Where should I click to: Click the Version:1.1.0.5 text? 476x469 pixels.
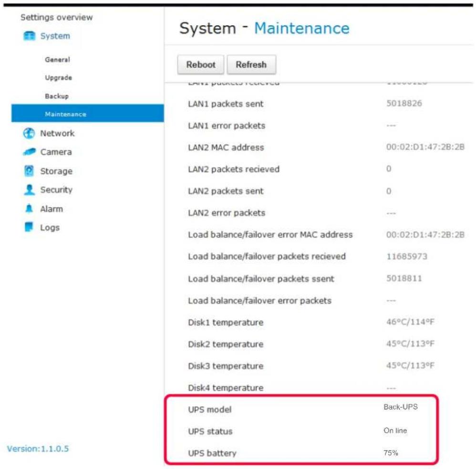[x=38, y=449]
